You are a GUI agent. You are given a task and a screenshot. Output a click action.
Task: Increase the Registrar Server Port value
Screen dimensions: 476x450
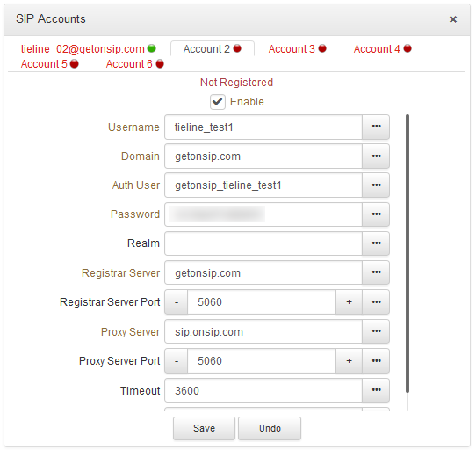(x=349, y=302)
